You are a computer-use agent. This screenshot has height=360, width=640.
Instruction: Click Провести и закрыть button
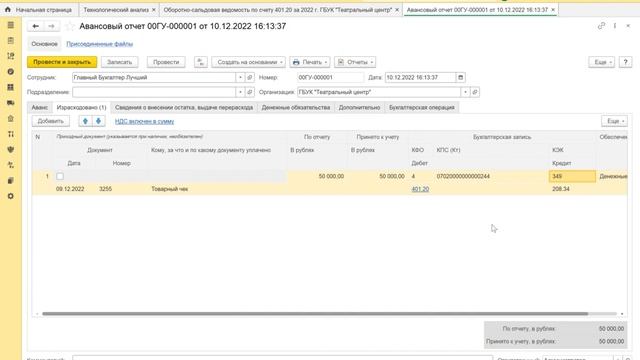point(62,62)
